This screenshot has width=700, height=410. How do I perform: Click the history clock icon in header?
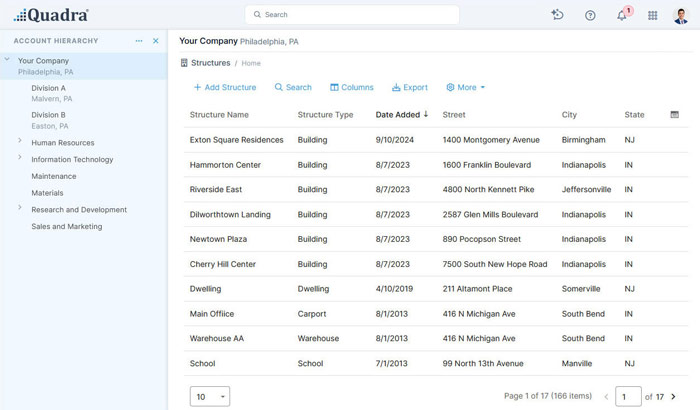558,15
